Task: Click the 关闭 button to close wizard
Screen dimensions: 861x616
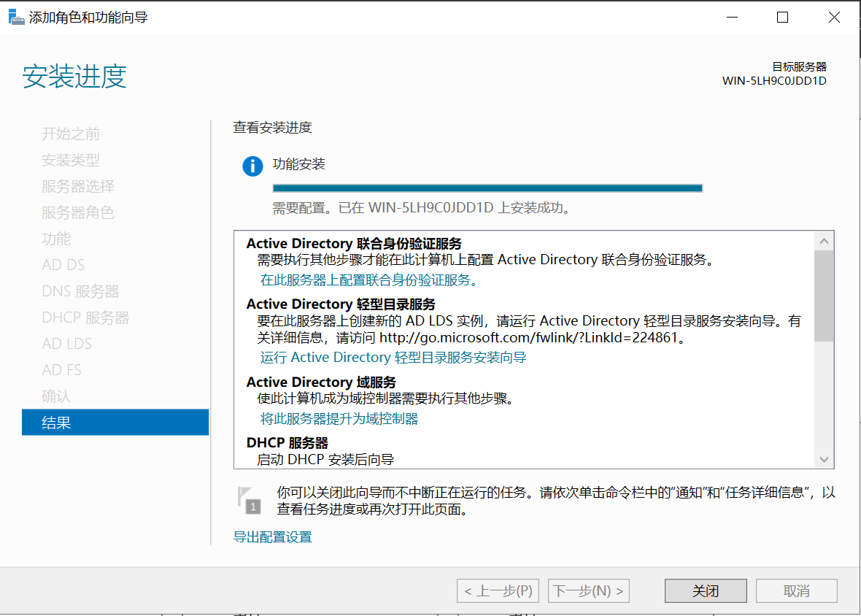Action: pos(705,590)
